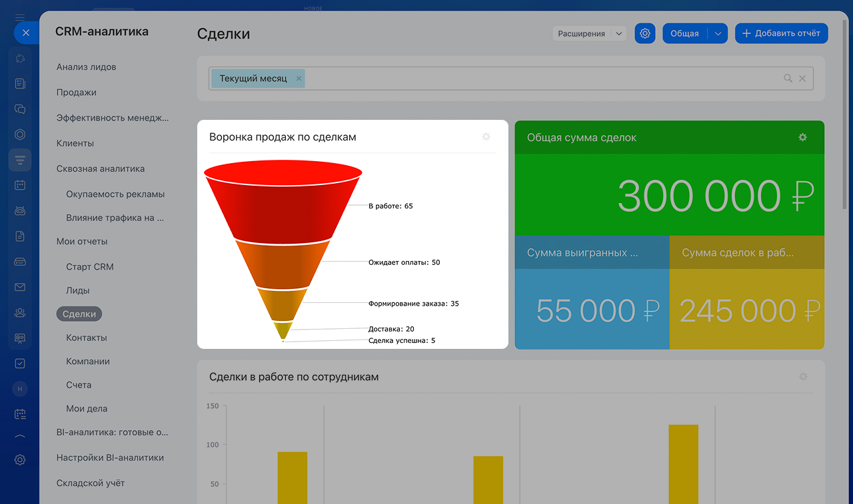853x504 pixels.
Task: Open the calendar icon below the CRM funnel icon
Action: [20, 185]
